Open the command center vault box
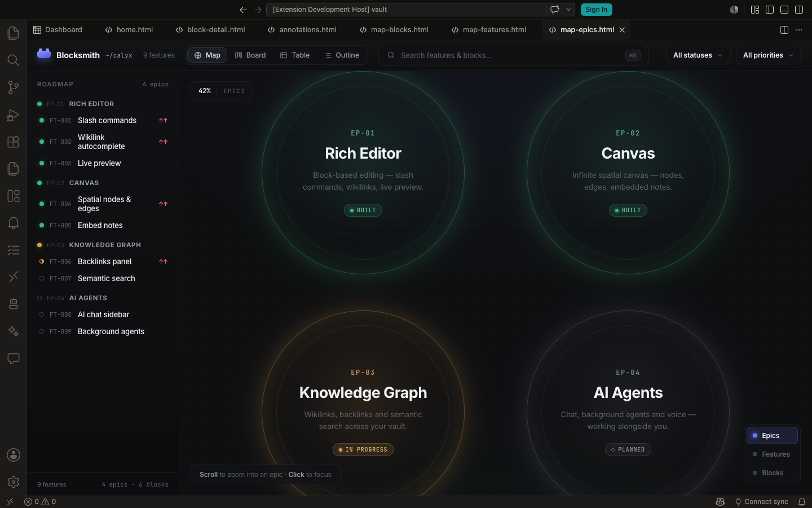The height and width of the screenshot is (508, 812). pyautogui.click(x=406, y=10)
